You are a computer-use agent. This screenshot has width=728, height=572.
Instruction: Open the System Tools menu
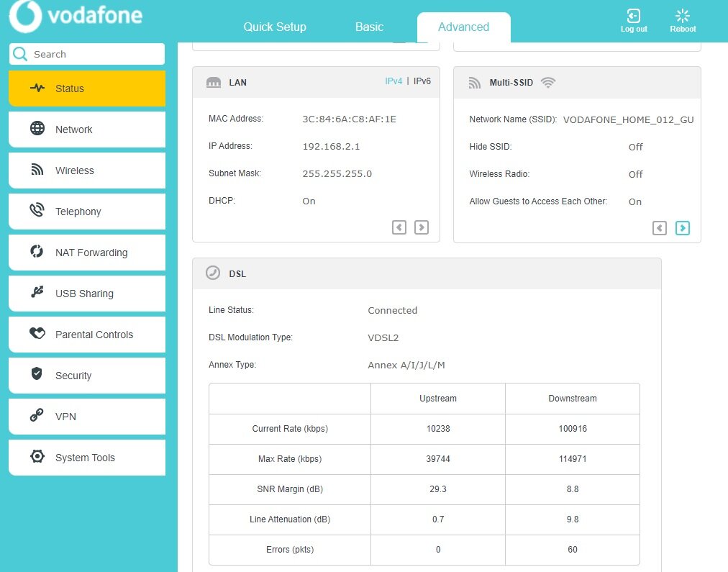point(87,458)
